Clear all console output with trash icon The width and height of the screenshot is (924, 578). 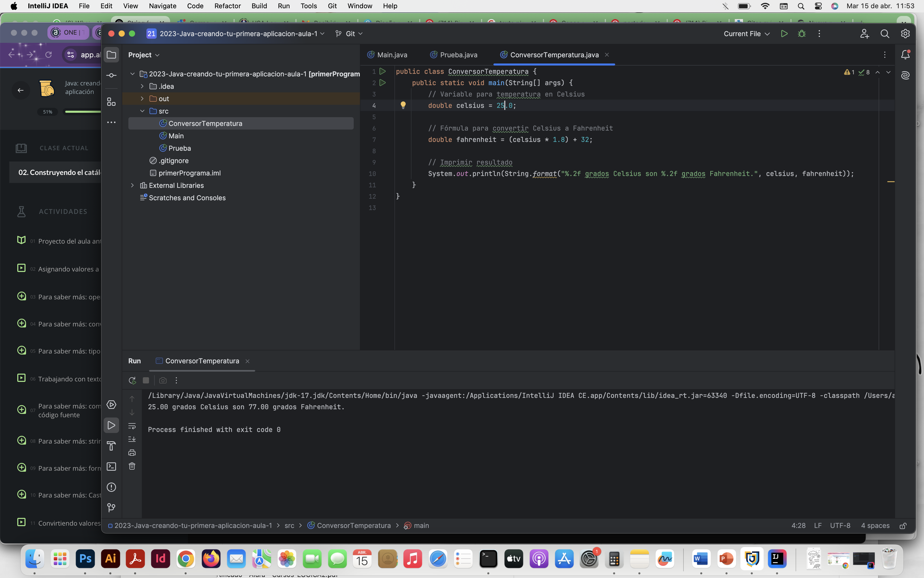coord(132,466)
